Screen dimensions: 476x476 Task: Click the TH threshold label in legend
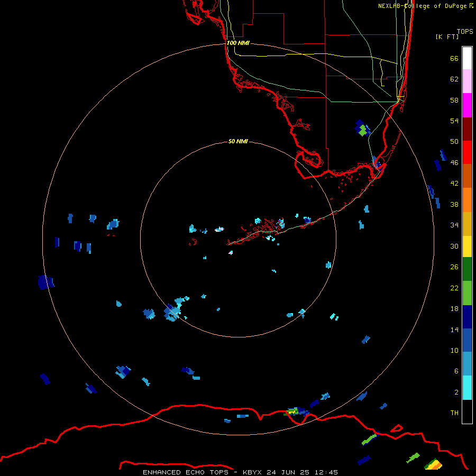point(454,413)
